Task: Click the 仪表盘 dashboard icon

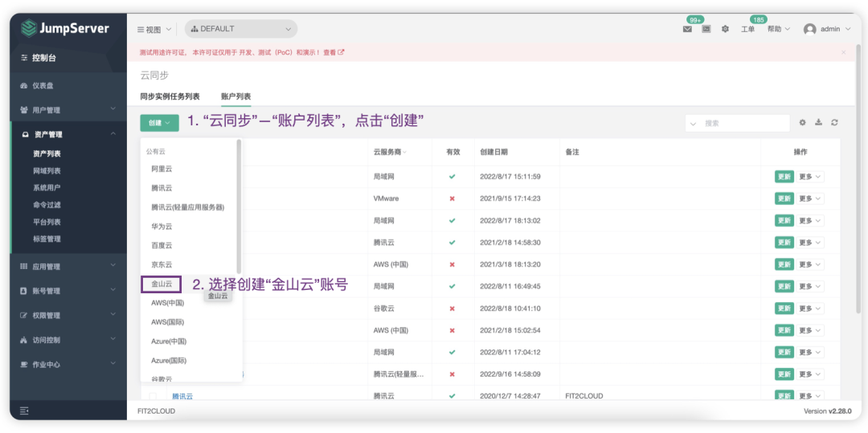Action: (x=24, y=86)
